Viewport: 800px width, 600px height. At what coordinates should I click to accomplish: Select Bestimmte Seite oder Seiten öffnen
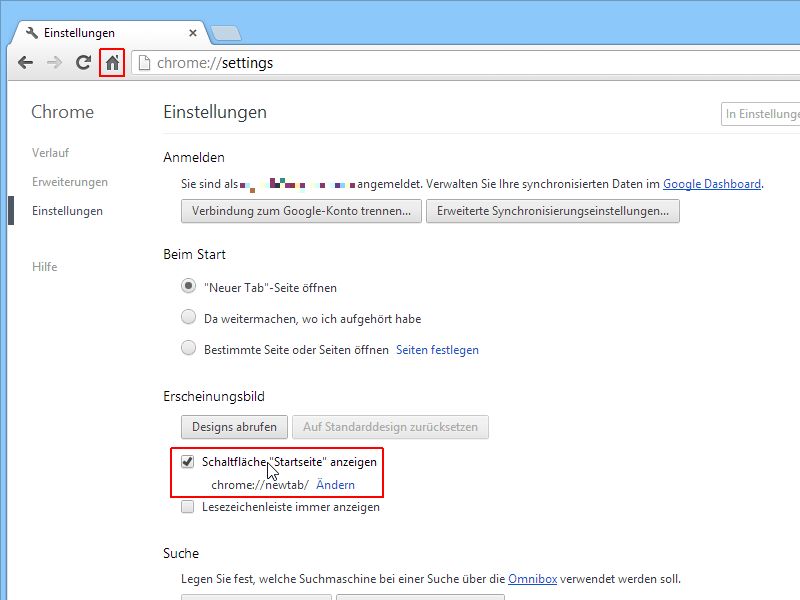188,348
